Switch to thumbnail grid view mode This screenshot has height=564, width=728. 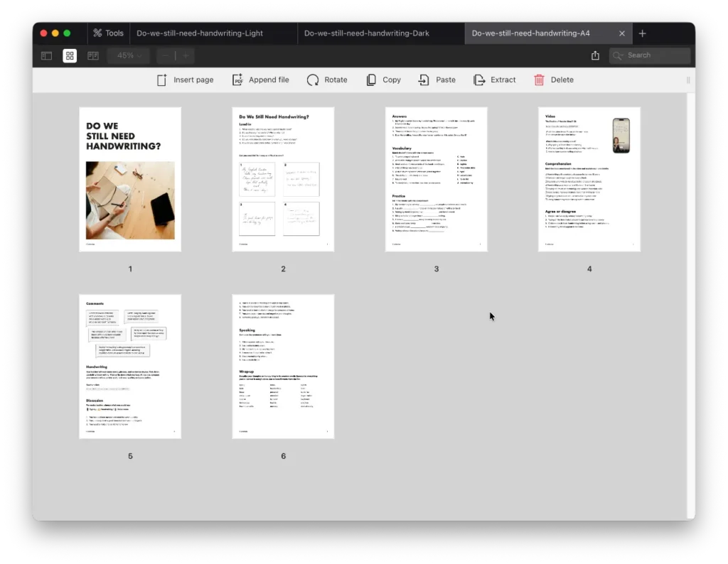(x=70, y=55)
